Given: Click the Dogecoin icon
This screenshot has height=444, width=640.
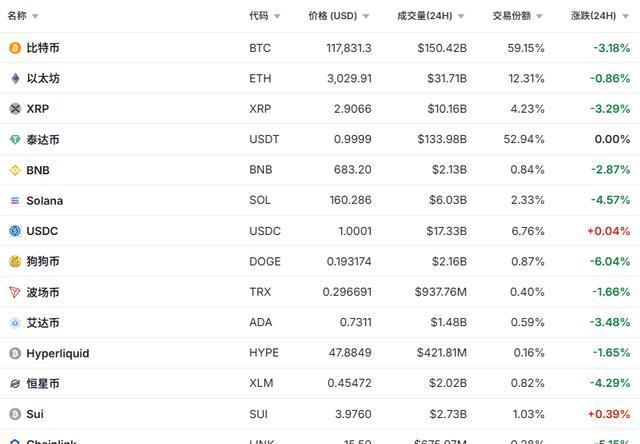Looking at the screenshot, I should 15,262.
